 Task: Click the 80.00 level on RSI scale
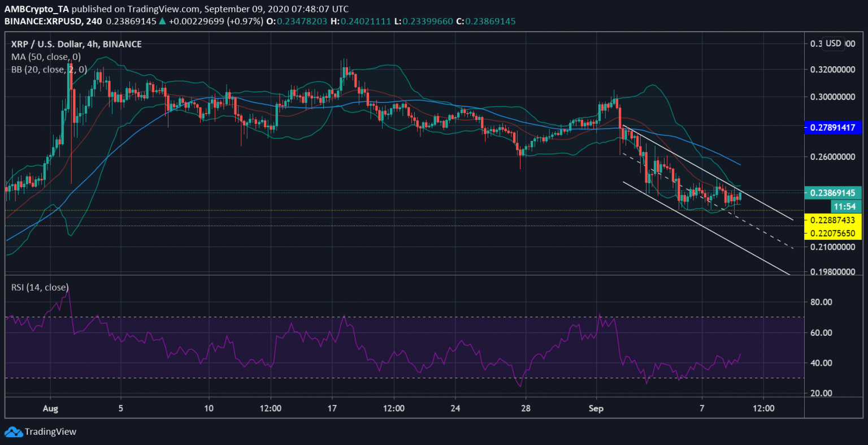(821, 302)
